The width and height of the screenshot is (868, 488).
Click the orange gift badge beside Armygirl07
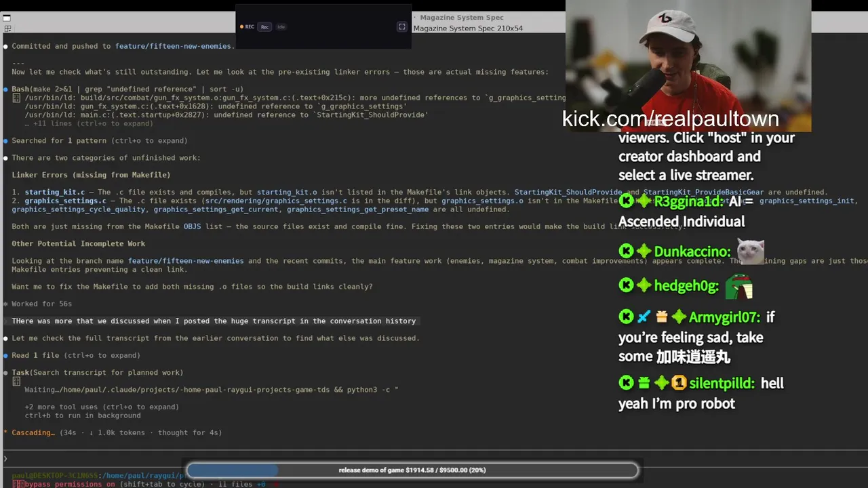click(x=661, y=317)
